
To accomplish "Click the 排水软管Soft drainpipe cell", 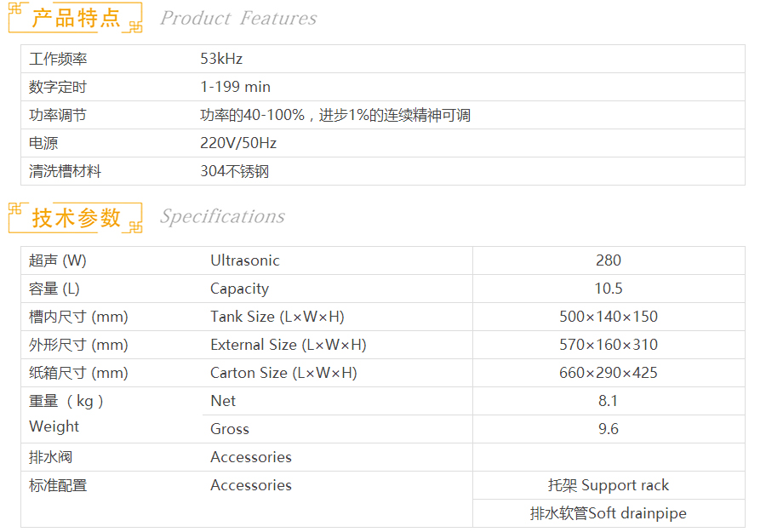I will tap(609, 513).
